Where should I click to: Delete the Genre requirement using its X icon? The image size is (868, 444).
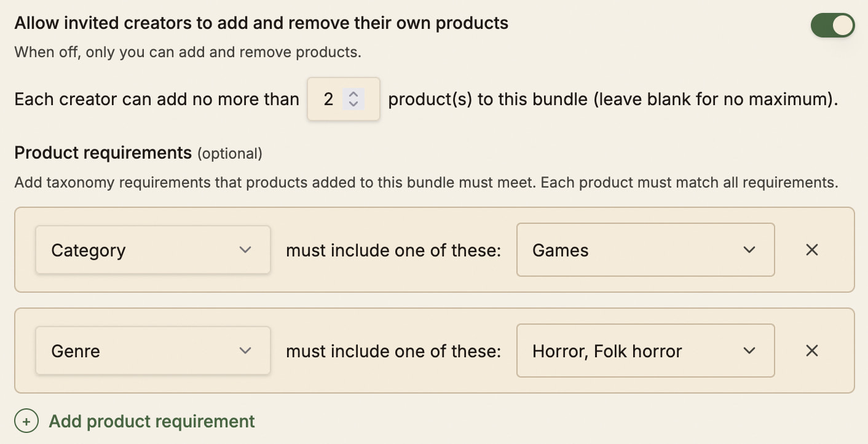pos(812,351)
